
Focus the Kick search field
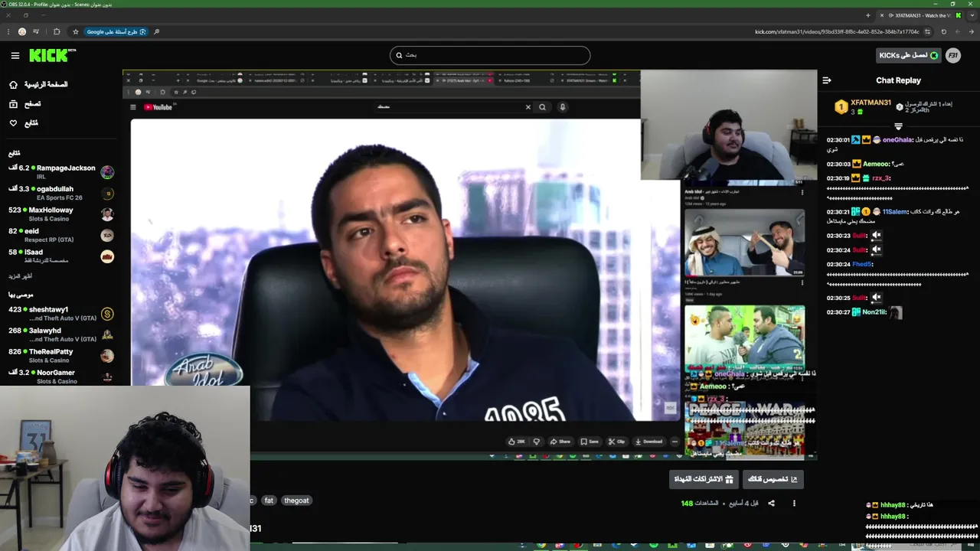490,55
